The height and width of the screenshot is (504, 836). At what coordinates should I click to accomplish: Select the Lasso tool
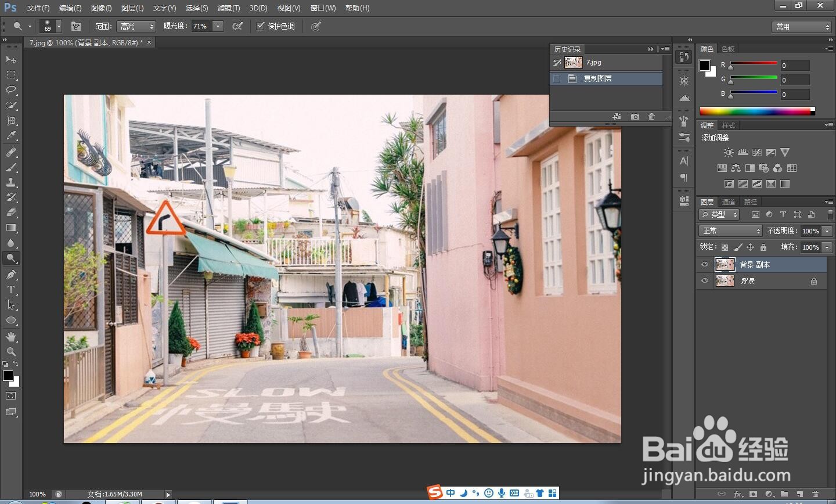(x=10, y=90)
